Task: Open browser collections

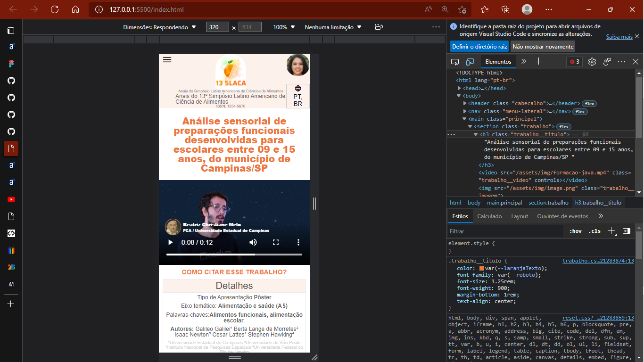Action: [x=505, y=9]
